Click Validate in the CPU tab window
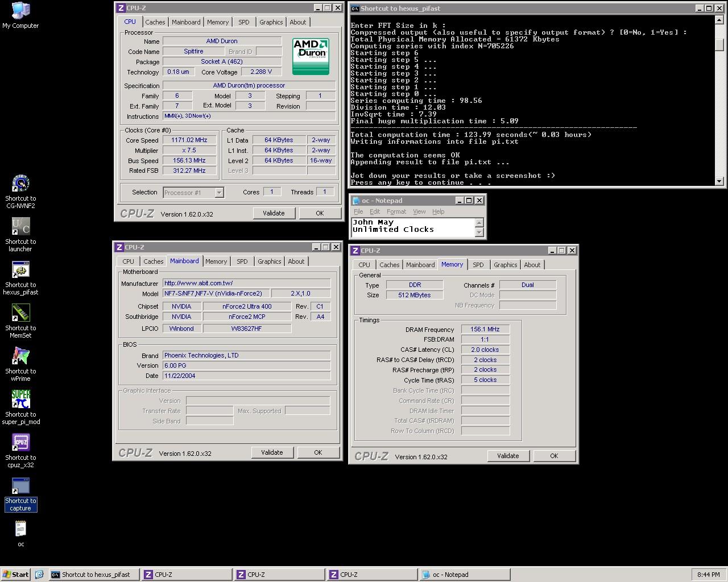 click(x=274, y=213)
